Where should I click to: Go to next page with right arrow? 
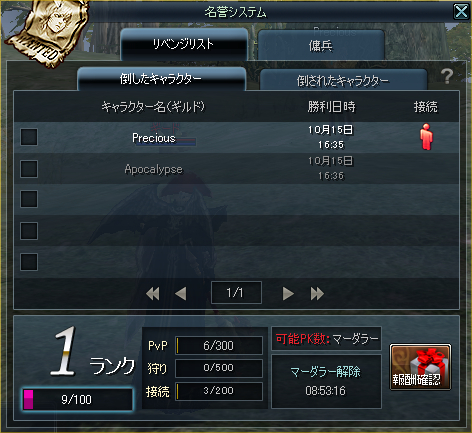tap(288, 294)
